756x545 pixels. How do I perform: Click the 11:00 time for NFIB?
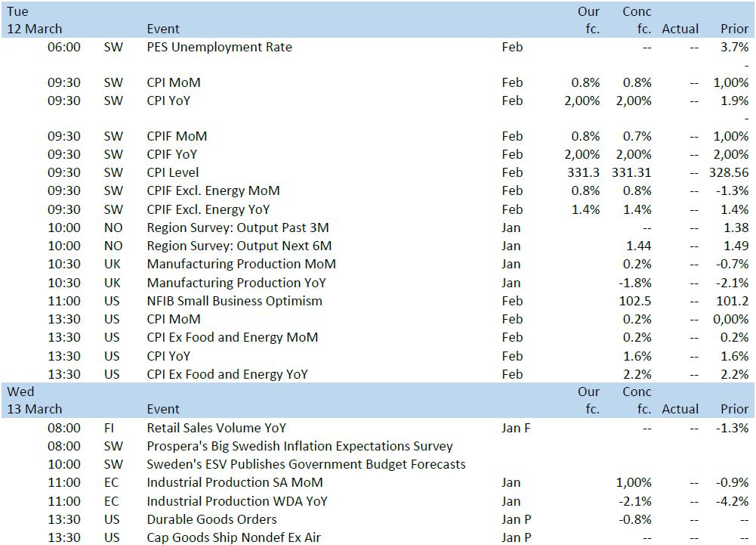tap(64, 301)
